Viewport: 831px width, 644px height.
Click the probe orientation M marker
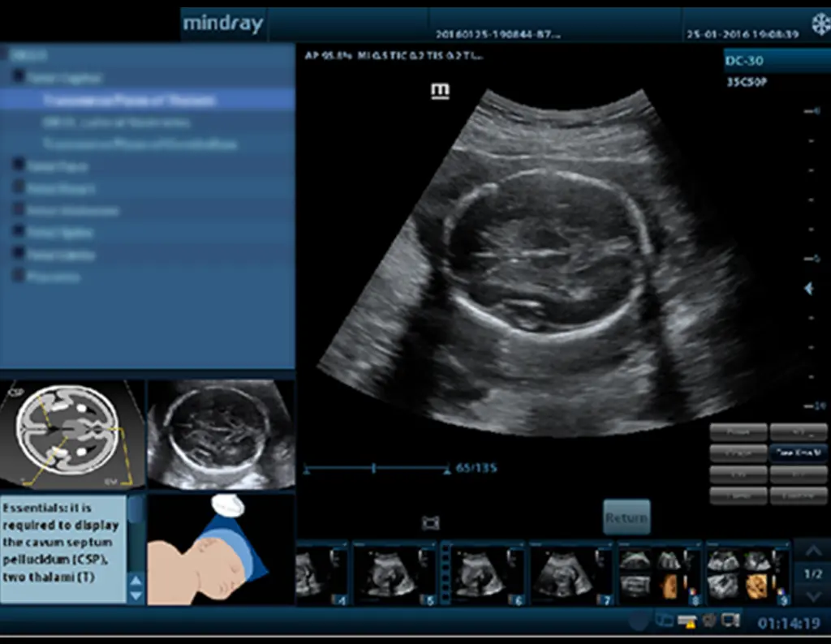coord(440,91)
